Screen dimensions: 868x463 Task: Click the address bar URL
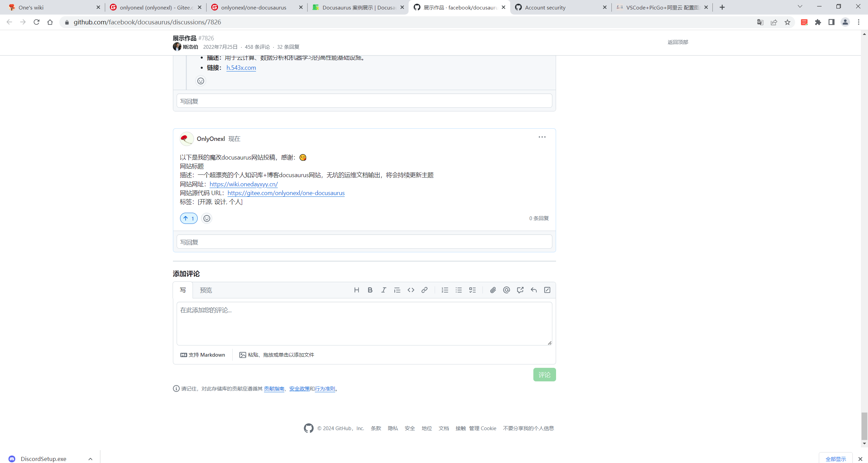(147, 22)
